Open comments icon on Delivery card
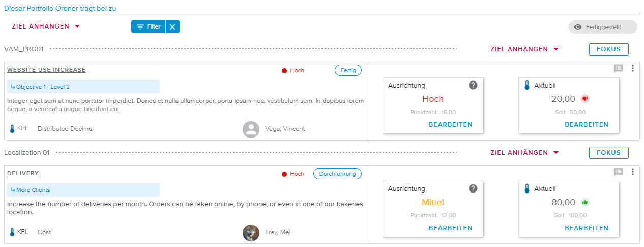Viewport: 644px width, 247px height. click(x=618, y=172)
